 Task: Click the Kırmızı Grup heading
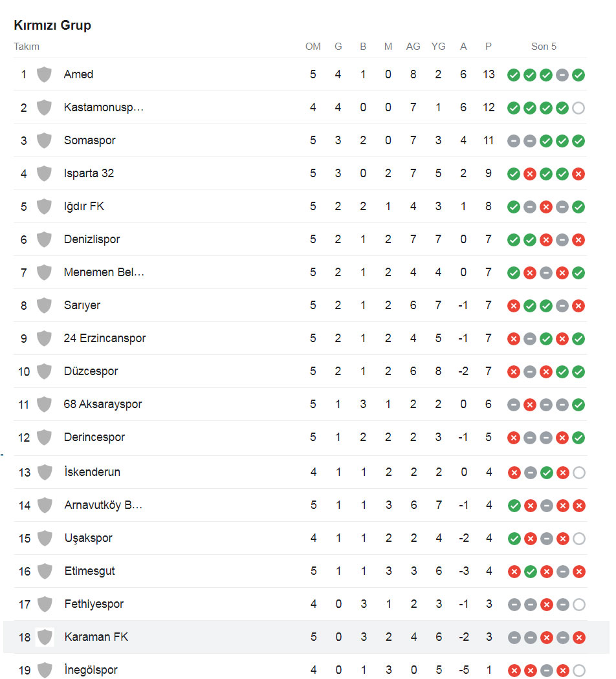point(52,25)
